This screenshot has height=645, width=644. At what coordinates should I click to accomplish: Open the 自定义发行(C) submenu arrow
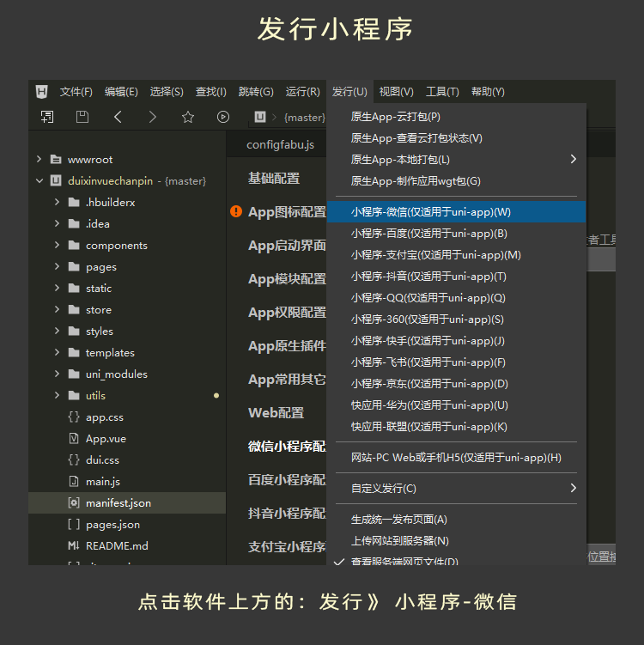pyautogui.click(x=574, y=489)
